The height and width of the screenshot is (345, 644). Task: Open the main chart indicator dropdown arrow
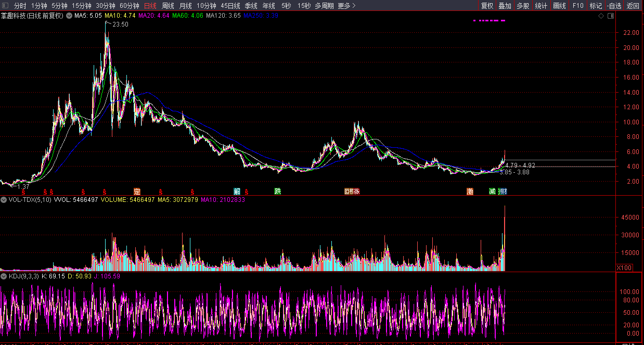69,16
